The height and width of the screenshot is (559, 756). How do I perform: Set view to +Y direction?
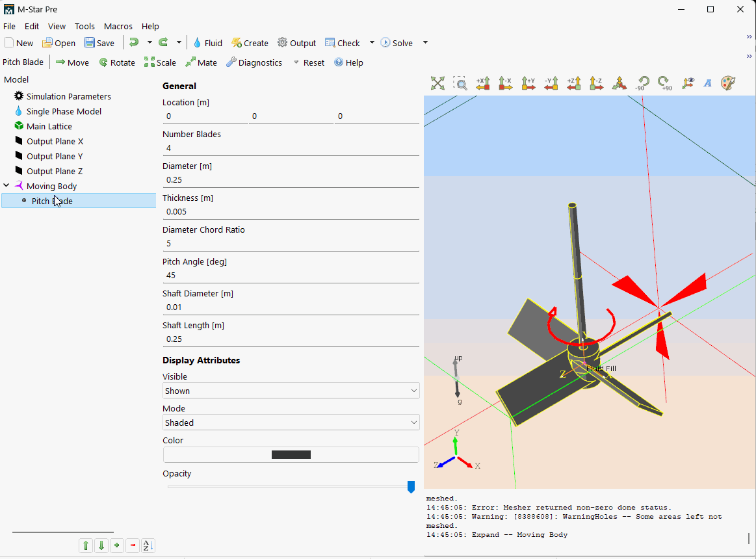tap(528, 83)
